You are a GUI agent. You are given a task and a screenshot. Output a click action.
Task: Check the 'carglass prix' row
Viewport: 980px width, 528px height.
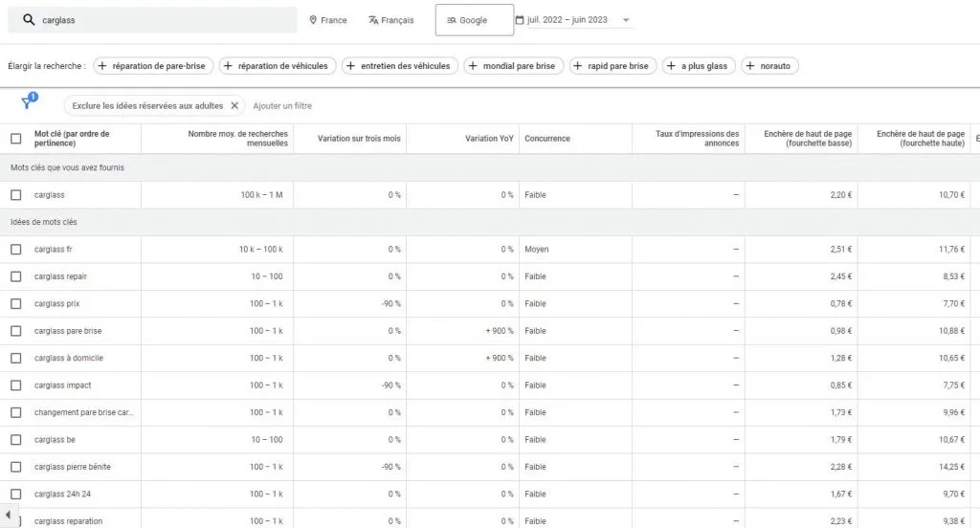pos(15,303)
